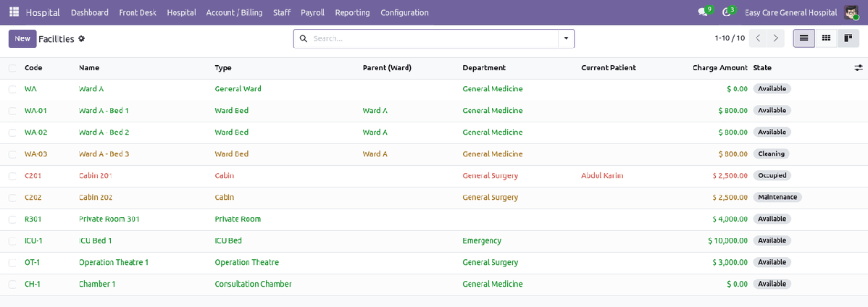Open the Cabin 201 record name
868x307 pixels.
[x=96, y=176]
